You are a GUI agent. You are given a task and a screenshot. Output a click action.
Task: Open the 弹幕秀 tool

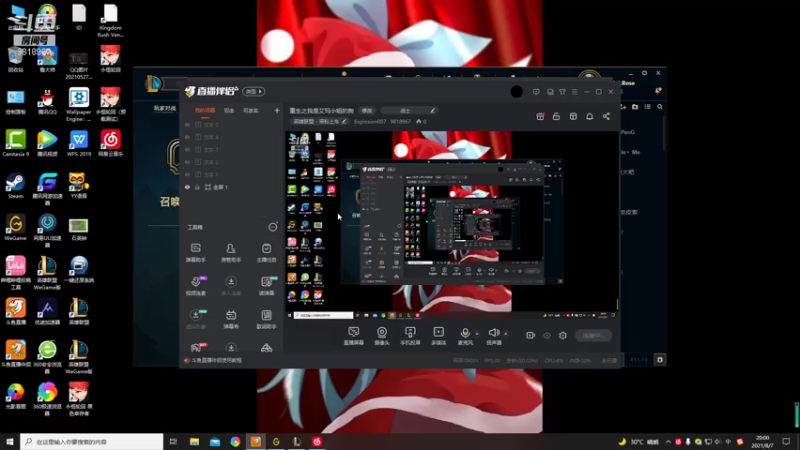tap(231, 319)
